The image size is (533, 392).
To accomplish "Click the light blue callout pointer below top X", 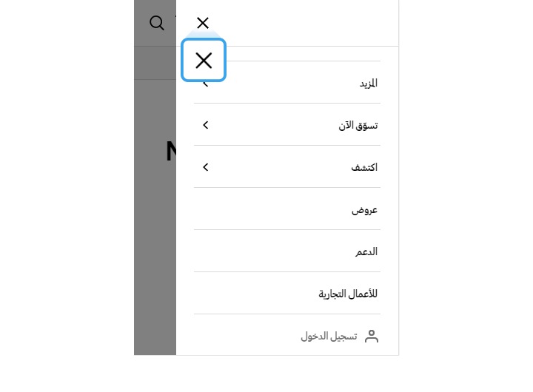I will (203, 34).
